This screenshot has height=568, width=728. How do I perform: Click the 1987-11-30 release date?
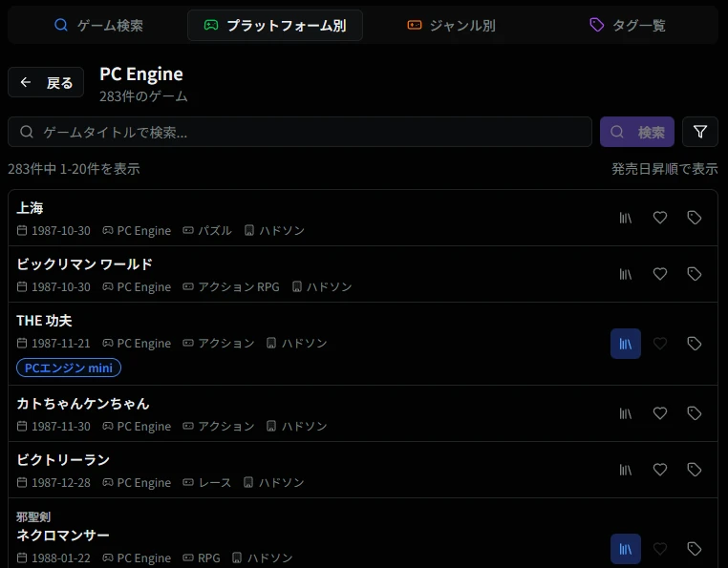coord(61,427)
